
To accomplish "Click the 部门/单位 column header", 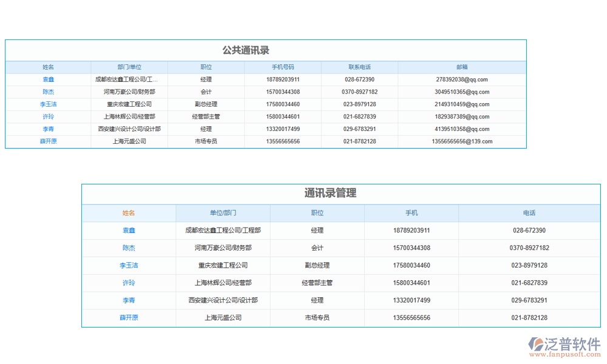I will 129,67.
